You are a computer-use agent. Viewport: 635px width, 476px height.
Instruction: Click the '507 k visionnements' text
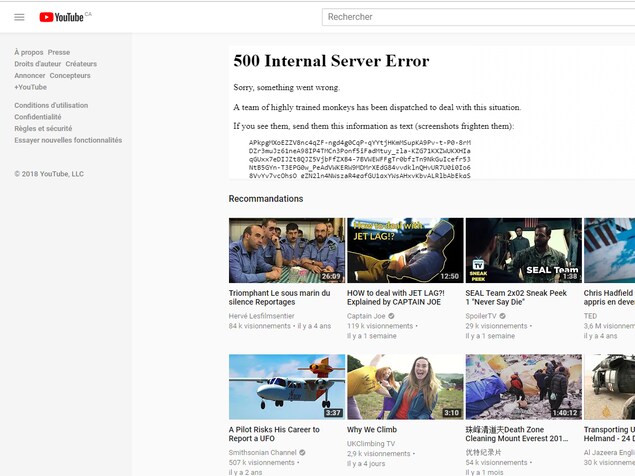[262, 463]
